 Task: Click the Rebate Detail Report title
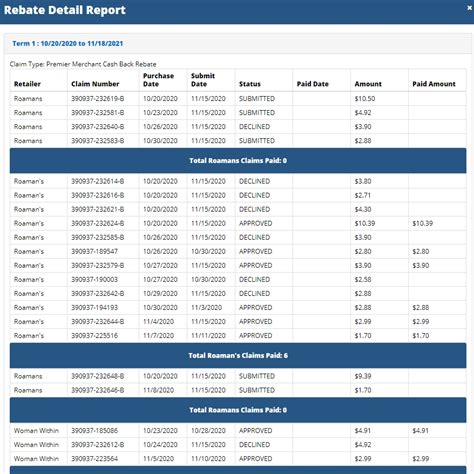[65, 10]
